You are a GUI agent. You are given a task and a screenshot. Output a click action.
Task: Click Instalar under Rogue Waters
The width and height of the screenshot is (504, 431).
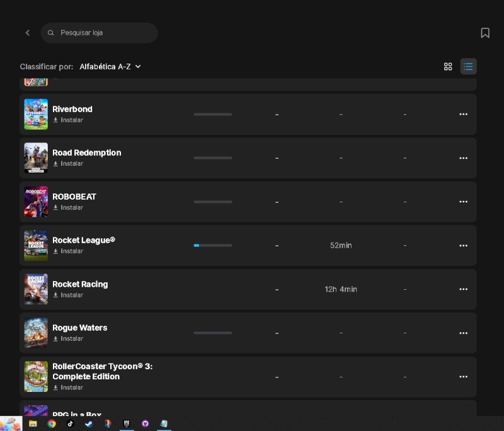coord(68,339)
